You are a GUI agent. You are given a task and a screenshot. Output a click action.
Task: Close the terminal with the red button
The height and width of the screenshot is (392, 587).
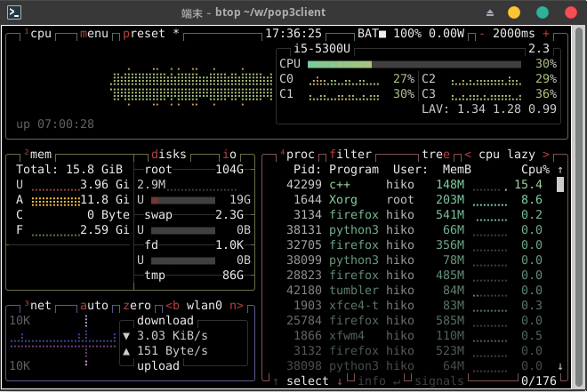(570, 12)
